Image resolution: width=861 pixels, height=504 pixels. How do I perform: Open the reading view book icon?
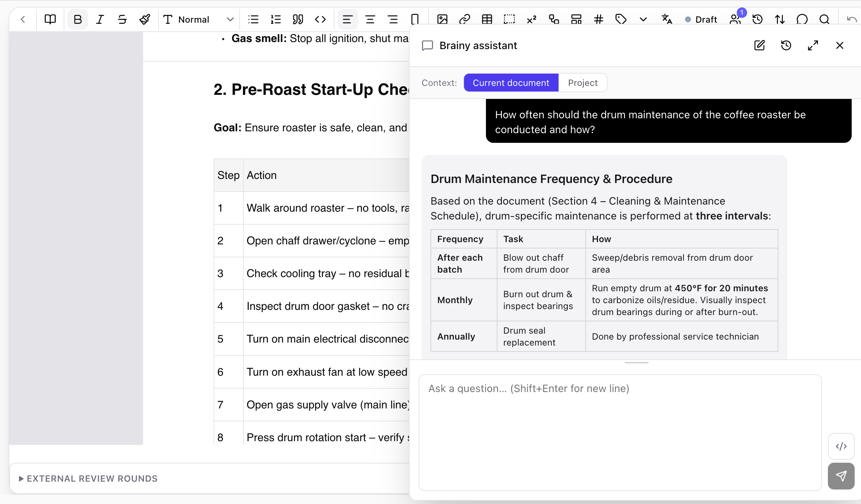coord(50,19)
